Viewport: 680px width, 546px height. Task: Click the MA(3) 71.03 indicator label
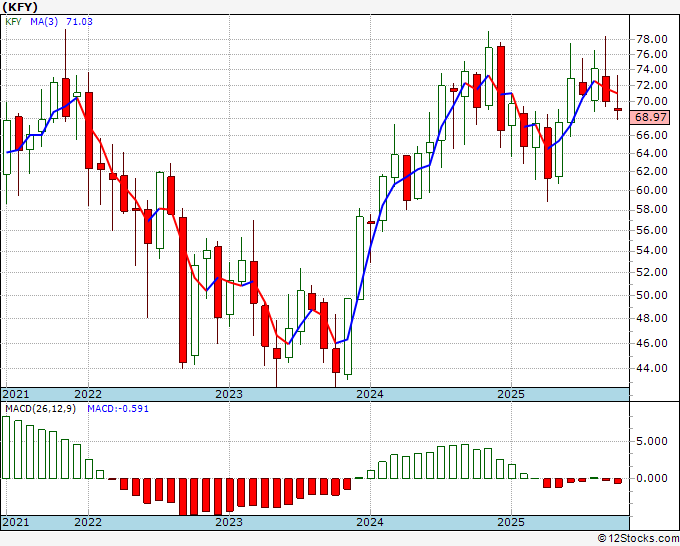61,21
